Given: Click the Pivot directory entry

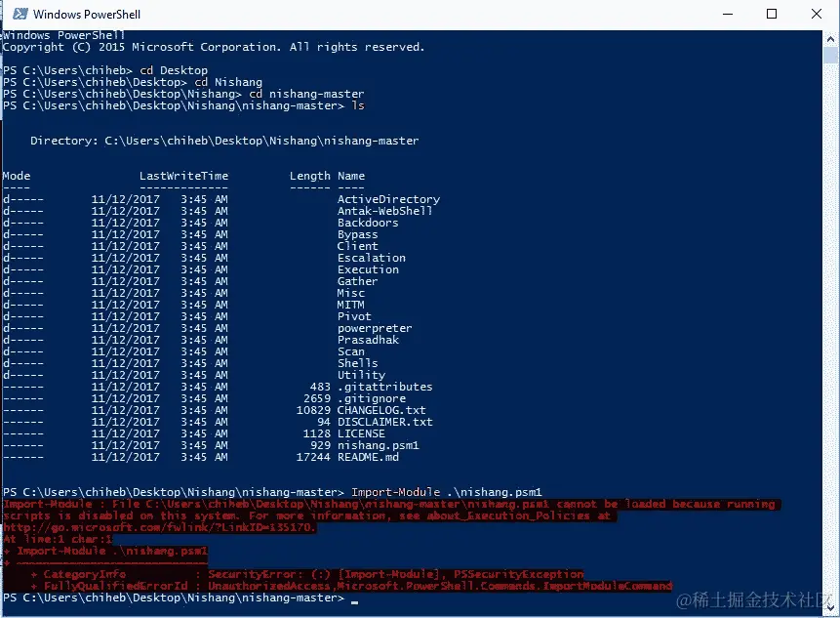Looking at the screenshot, I should point(354,316).
